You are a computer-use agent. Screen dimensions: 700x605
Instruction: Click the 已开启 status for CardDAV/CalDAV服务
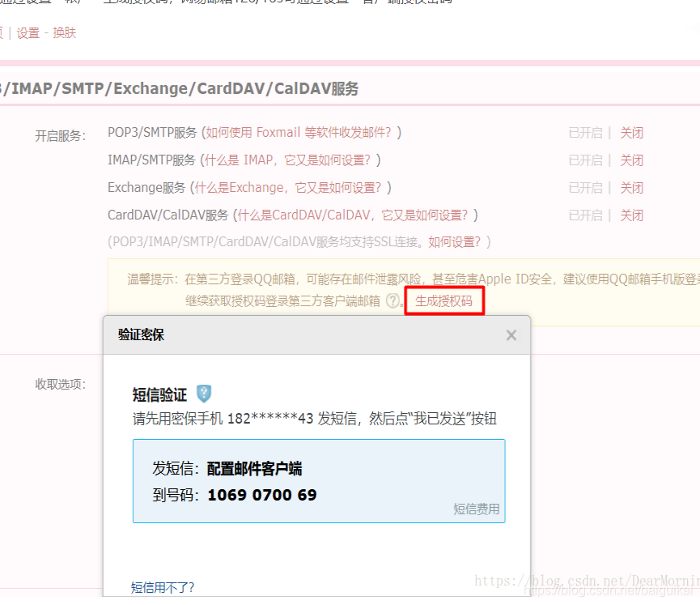[x=586, y=215]
